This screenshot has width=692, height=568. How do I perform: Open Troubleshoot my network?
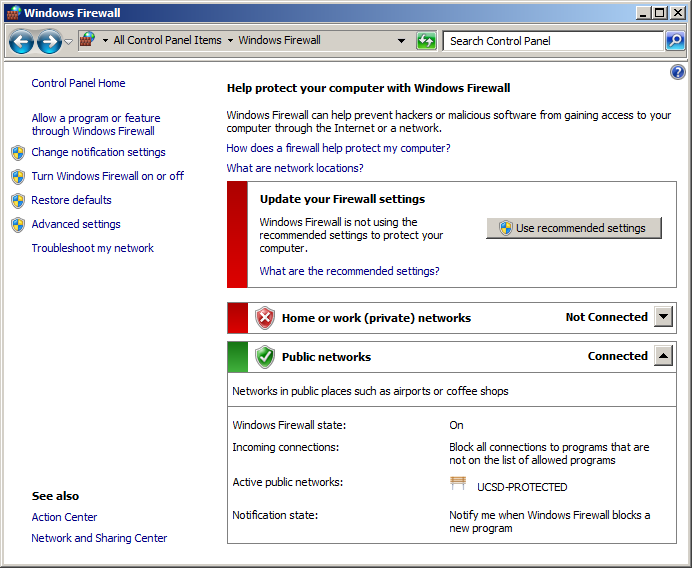pos(93,248)
